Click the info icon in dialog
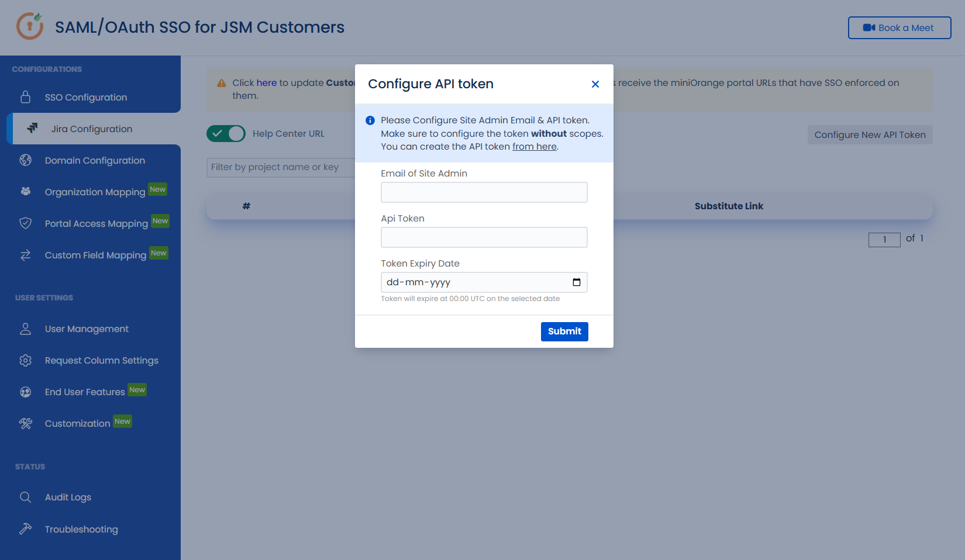 (x=370, y=120)
